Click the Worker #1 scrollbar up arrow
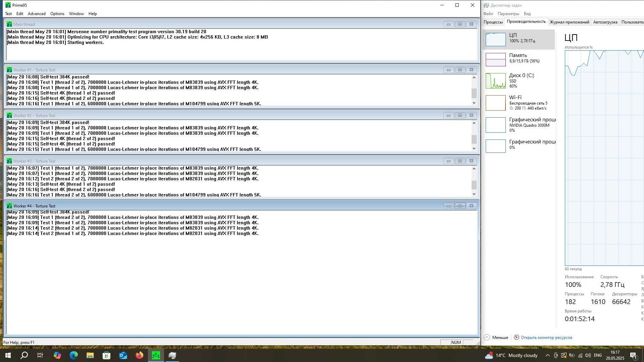The image size is (644, 362). [x=474, y=77]
